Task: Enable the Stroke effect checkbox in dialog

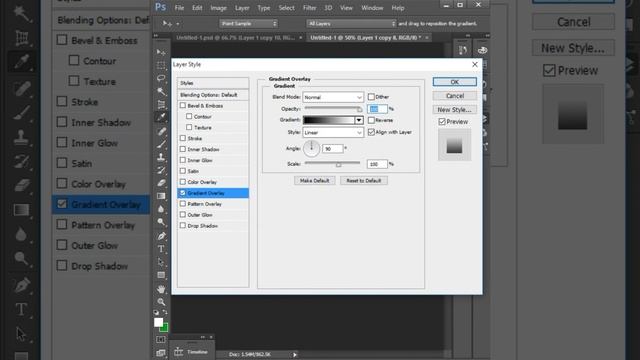Action: [x=183, y=138]
